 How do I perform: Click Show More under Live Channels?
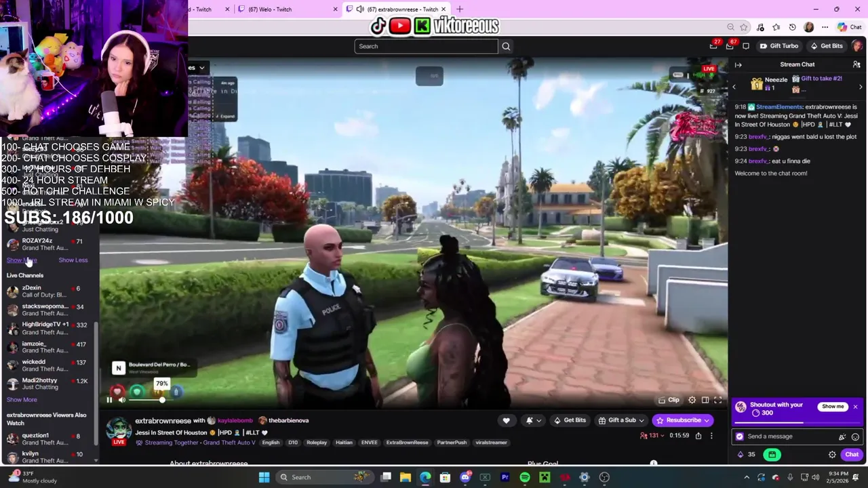(22, 400)
